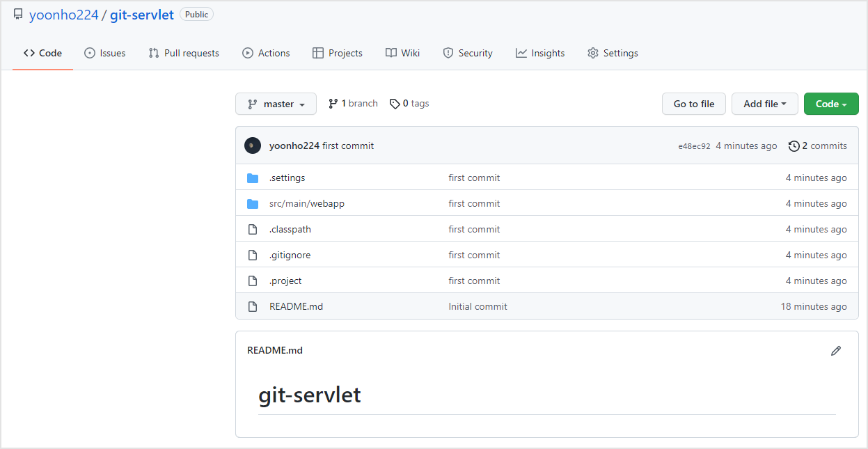
Task: View the 2 commits history
Action: pos(818,145)
